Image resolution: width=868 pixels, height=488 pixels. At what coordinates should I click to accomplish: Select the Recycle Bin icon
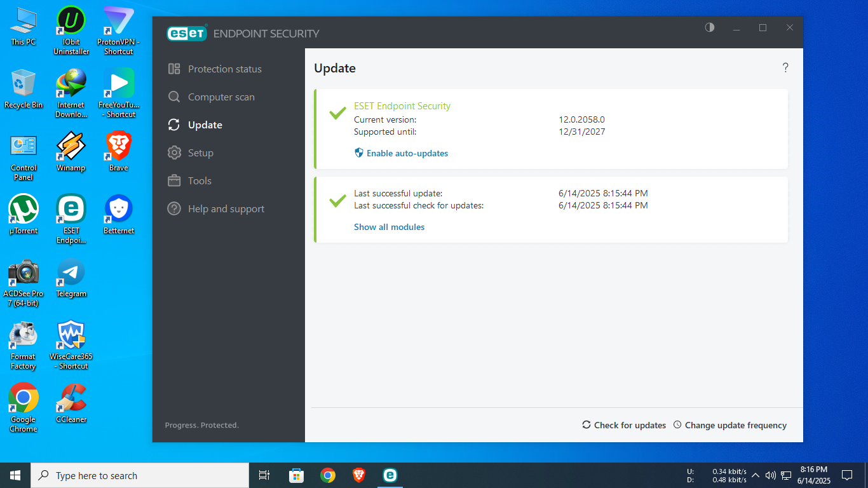tap(24, 90)
